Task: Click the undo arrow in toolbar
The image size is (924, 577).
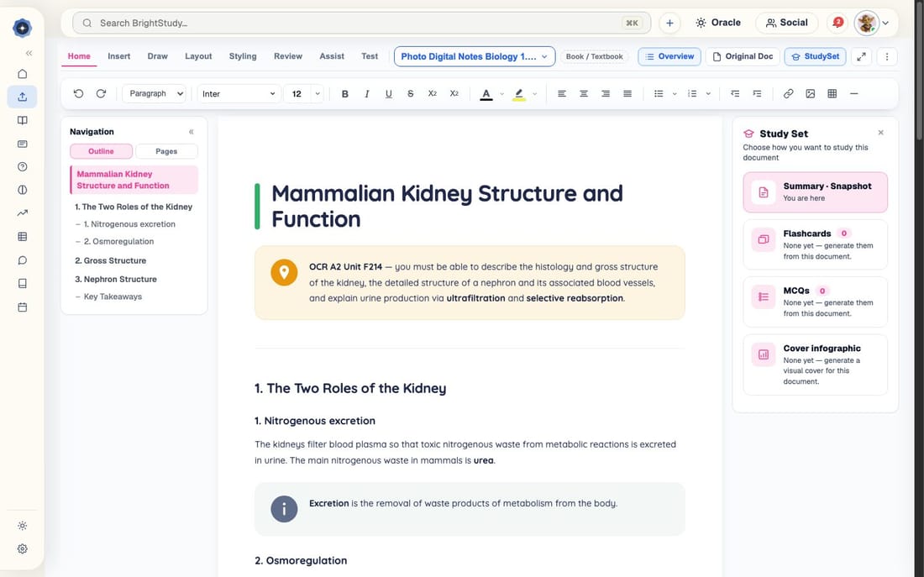Action: coord(78,93)
